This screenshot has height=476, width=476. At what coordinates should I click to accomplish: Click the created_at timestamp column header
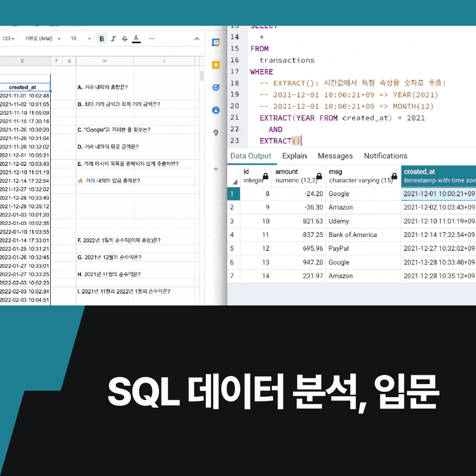pos(439,176)
